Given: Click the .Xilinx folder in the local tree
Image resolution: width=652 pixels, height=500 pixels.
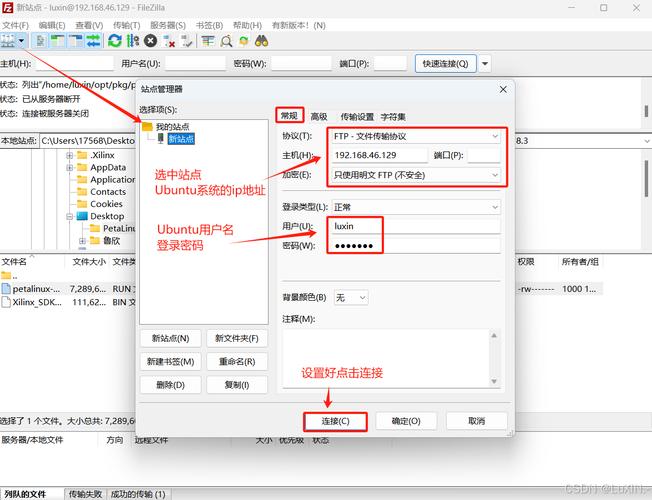Looking at the screenshot, I should (x=102, y=155).
